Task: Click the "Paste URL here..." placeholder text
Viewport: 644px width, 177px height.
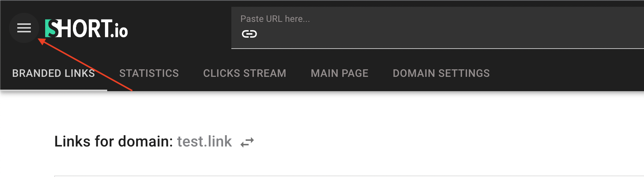Action: (275, 19)
